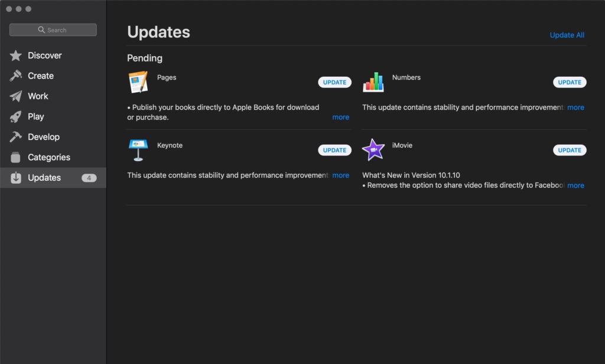The height and width of the screenshot is (364, 605).
Task: Select the Develop hammer icon
Action: pyautogui.click(x=15, y=136)
